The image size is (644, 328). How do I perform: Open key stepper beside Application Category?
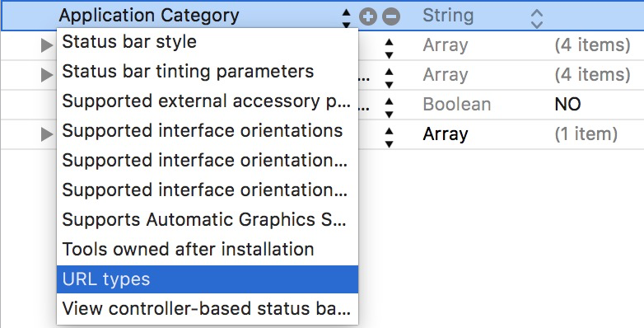click(346, 17)
